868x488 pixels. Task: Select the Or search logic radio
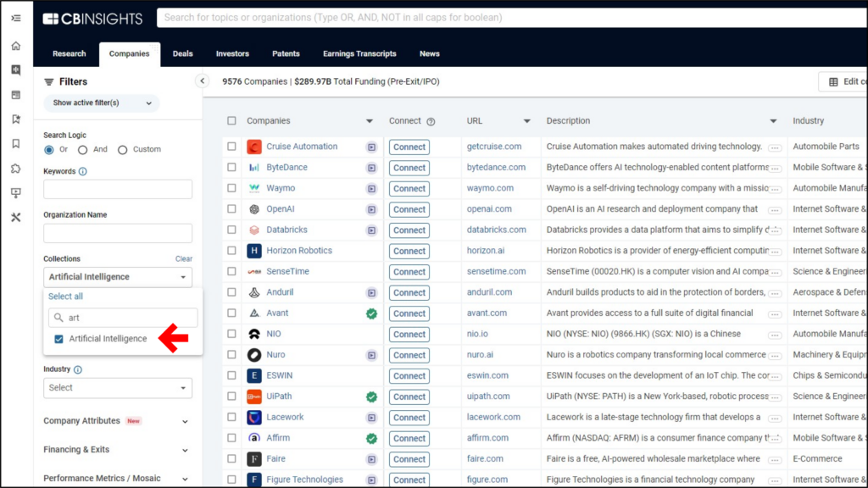(x=49, y=150)
